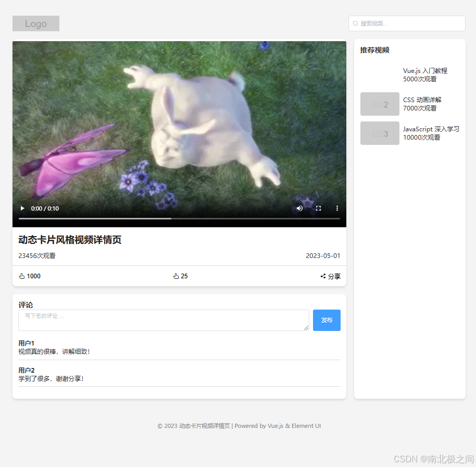476x467 pixels.
Task: Click the 23456次观看 view count
Action: (37, 256)
